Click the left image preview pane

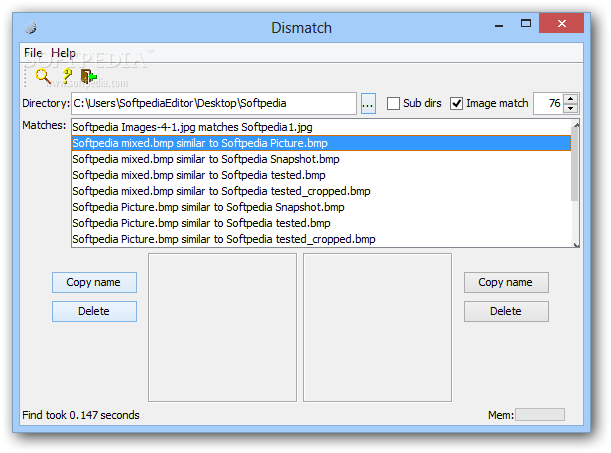(x=222, y=327)
